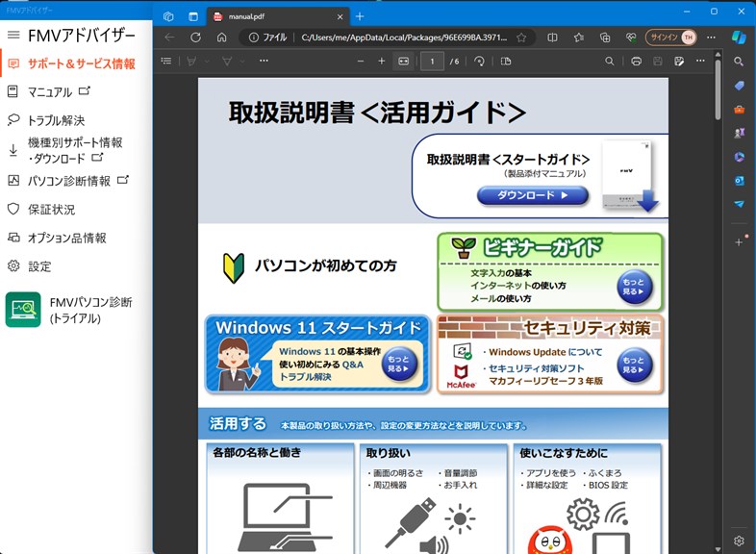The image size is (756, 554).
Task: Click もっと見る in Windows 11 スタートガイド
Action: pyautogui.click(x=398, y=364)
